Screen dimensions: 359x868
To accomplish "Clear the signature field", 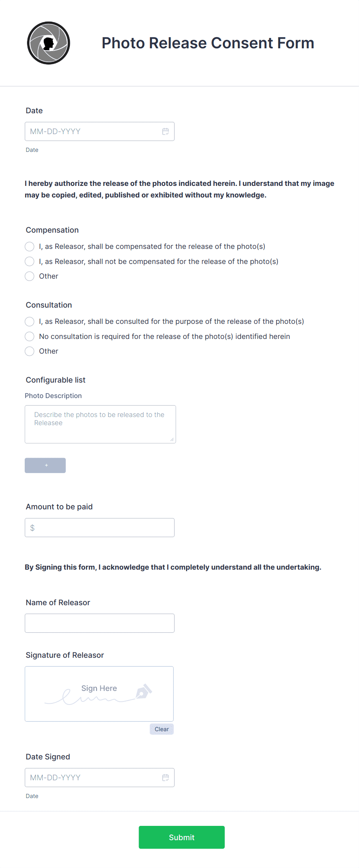I will pyautogui.click(x=161, y=729).
